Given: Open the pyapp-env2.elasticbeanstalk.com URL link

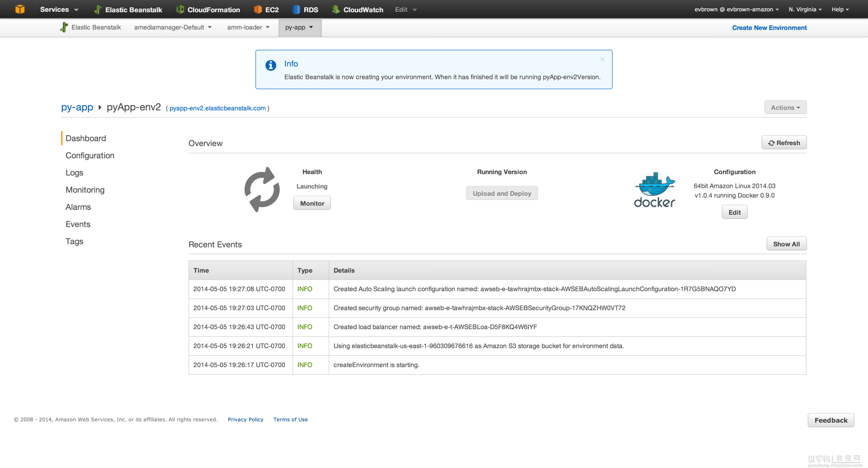Looking at the screenshot, I should 217,108.
